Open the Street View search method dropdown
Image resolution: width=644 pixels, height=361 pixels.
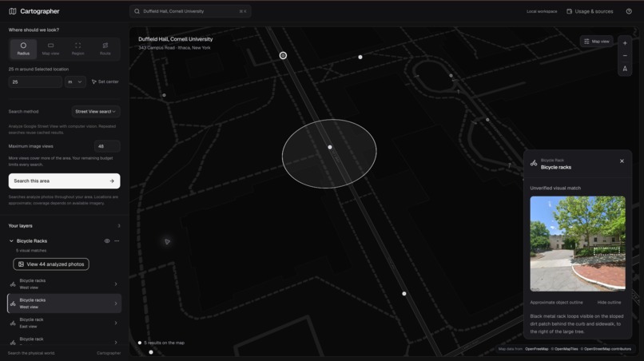coord(96,111)
